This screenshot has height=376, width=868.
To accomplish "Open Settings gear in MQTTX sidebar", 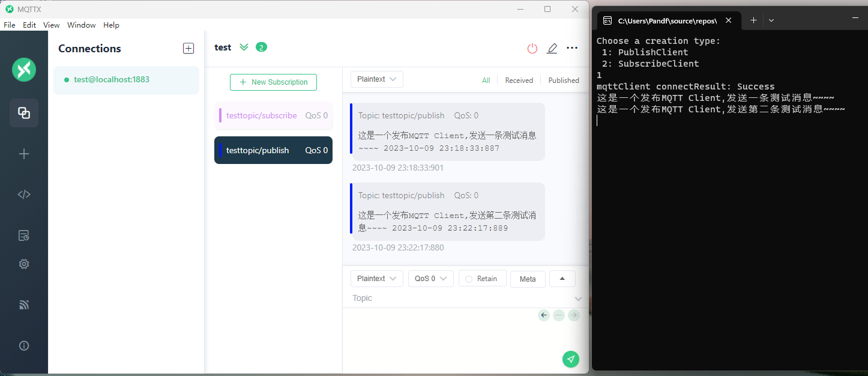I will tap(24, 264).
